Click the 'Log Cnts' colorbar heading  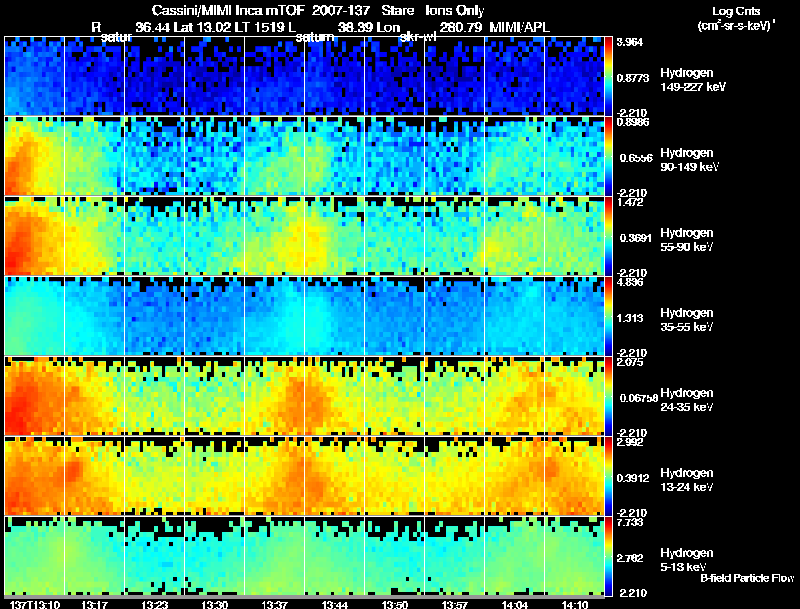point(736,11)
